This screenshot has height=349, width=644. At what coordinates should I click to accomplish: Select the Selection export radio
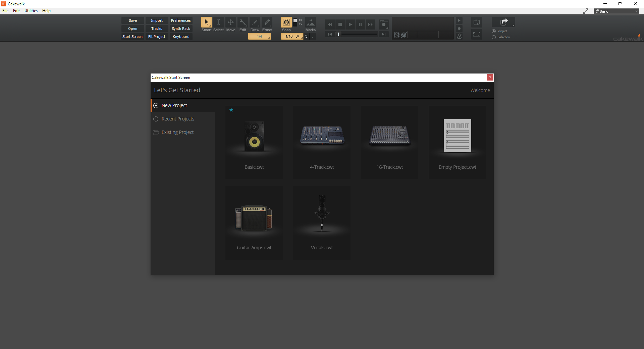coord(494,37)
